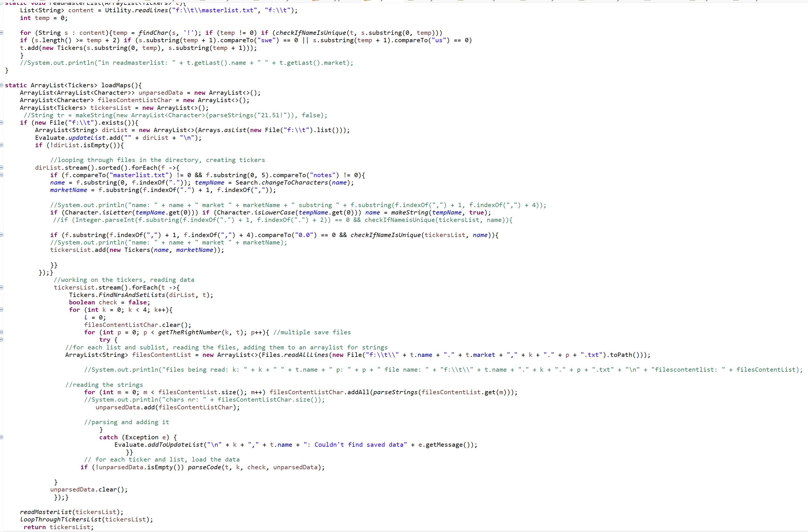This screenshot has height=532, width=808.
Task: Click the 'marketName = f.substring' assignment
Action: tap(163, 190)
